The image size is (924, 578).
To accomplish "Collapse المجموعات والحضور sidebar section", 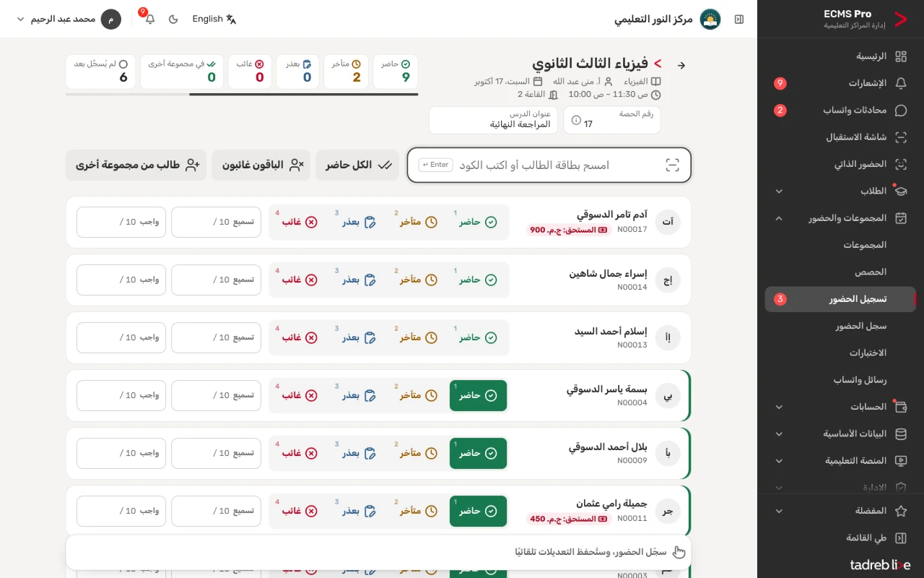I will (840, 218).
